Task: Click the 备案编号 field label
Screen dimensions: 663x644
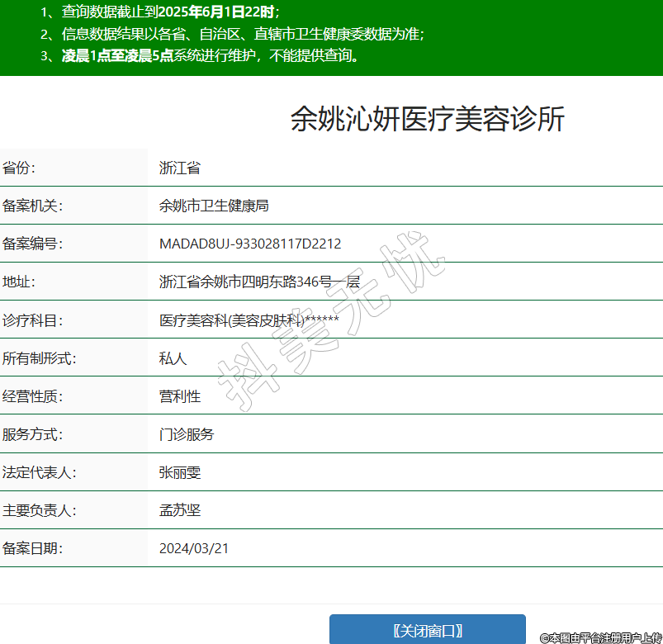Action: (x=32, y=244)
